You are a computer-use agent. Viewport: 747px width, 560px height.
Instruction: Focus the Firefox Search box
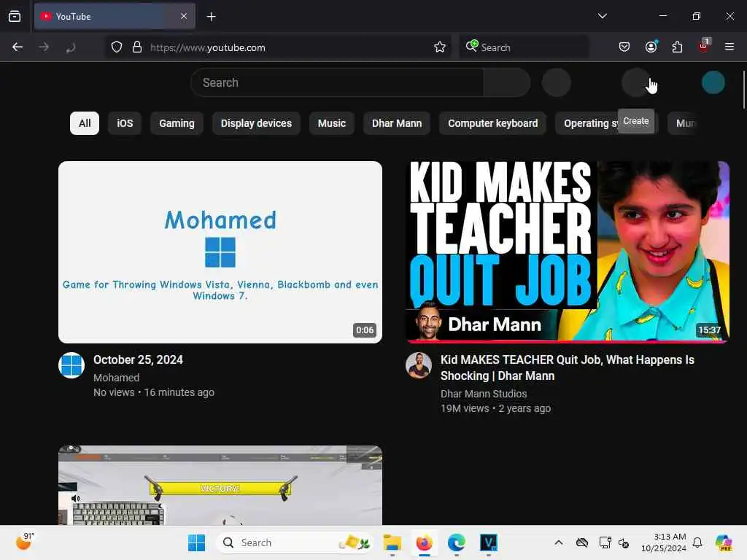[524, 47]
